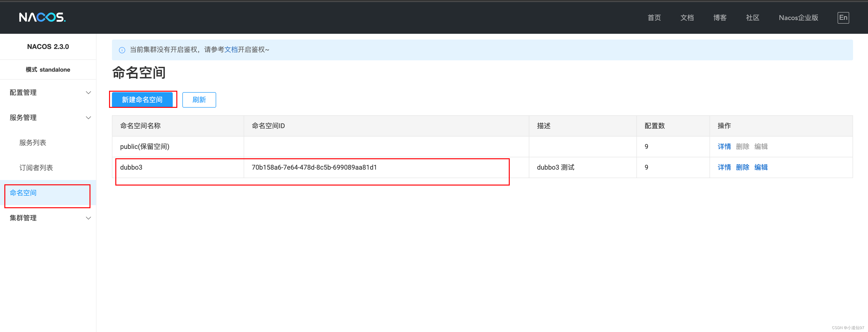
Task: Click config count 9 in dubbo3 row
Action: [646, 167]
